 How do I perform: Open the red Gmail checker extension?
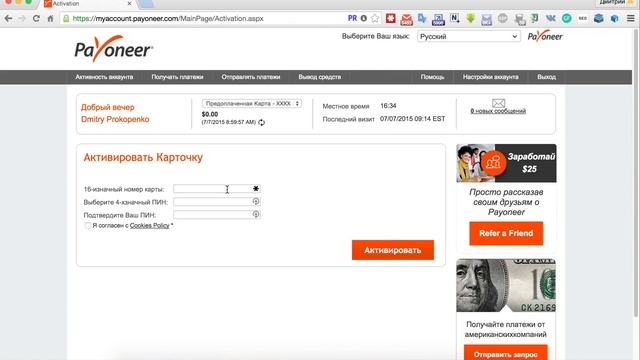[x=407, y=19]
